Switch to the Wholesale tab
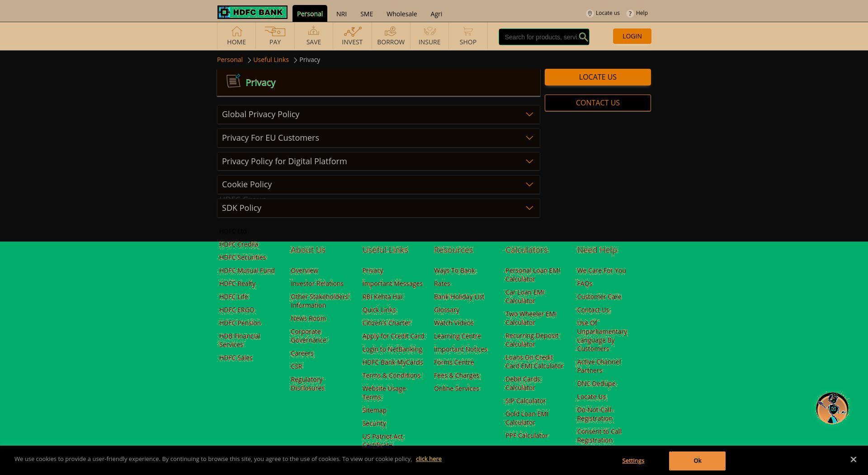This screenshot has height=475, width=868. (401, 14)
